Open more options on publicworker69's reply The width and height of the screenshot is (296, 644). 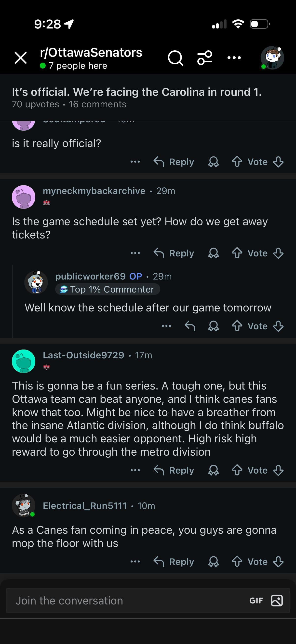tap(166, 326)
